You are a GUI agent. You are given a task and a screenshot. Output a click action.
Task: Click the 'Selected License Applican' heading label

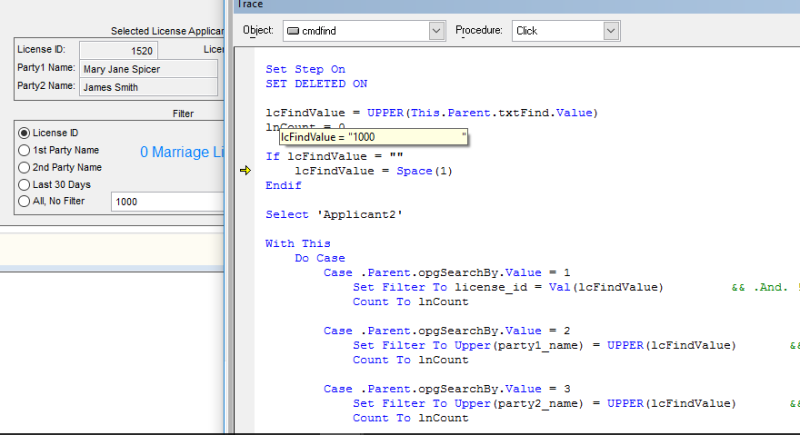pos(167,31)
